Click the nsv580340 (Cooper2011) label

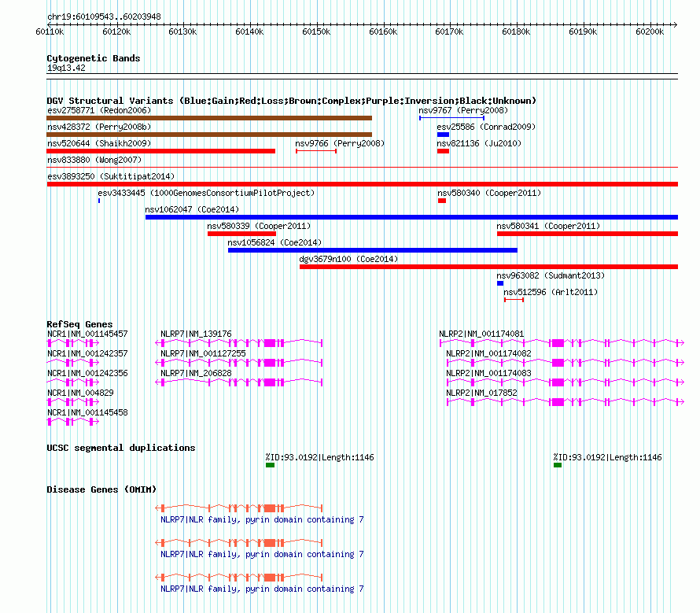489,193
